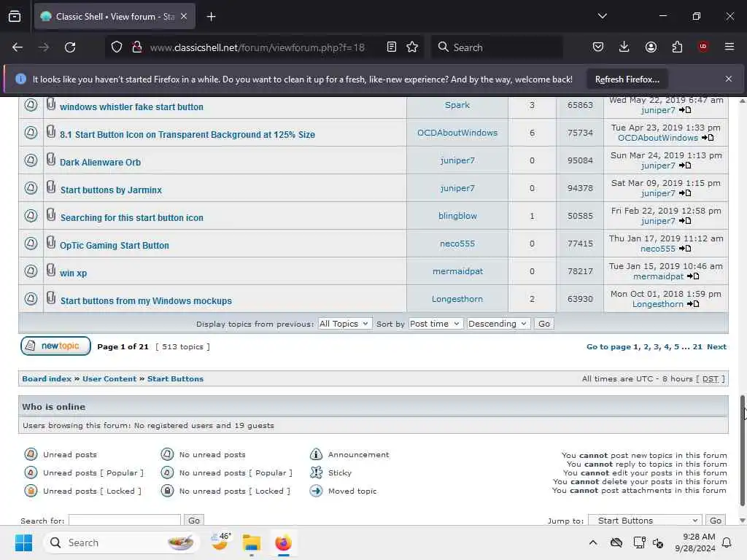Open the Extensions puzzle icon
The height and width of the screenshot is (560, 747).
point(677,47)
